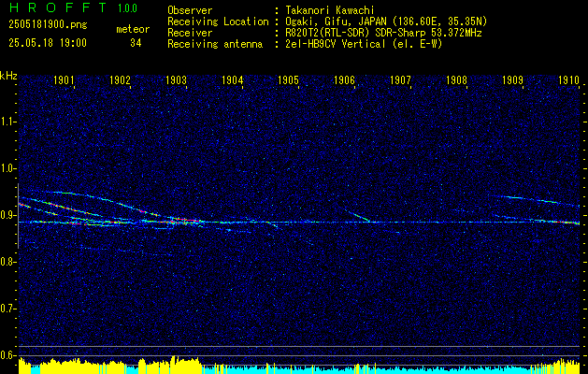This screenshot has width=588, height=374.
Task: Click the 0.6 kHz axis label
Action: pos(7,355)
